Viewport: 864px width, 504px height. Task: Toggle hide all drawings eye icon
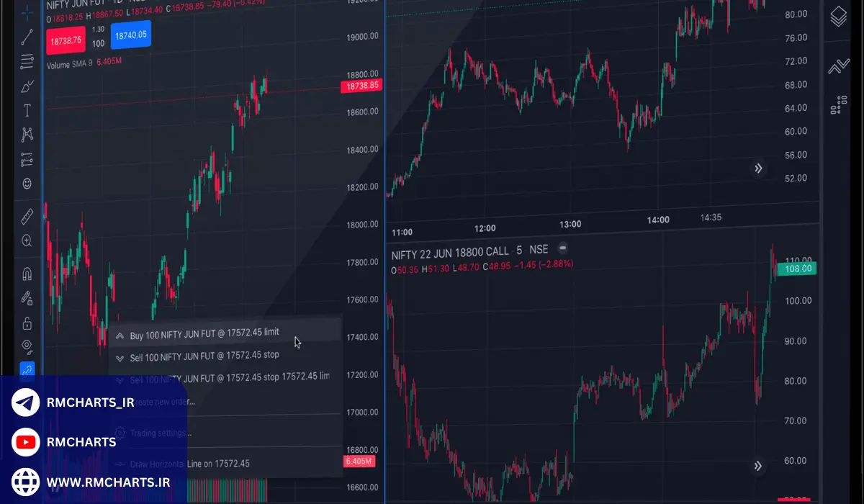(x=27, y=346)
